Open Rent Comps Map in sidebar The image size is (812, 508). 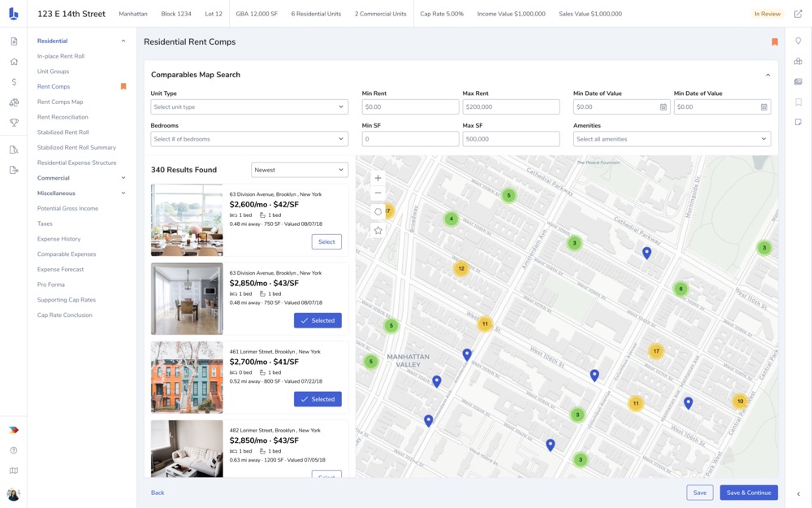click(x=60, y=102)
